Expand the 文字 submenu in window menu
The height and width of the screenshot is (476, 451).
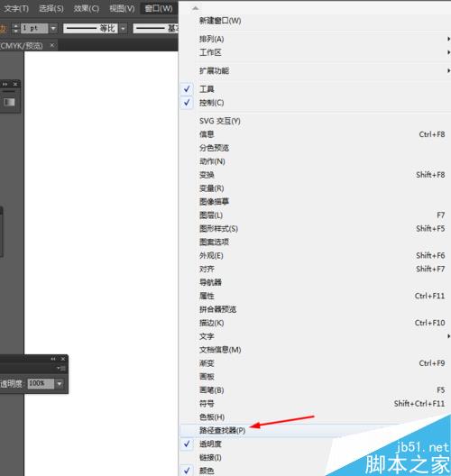(x=316, y=336)
